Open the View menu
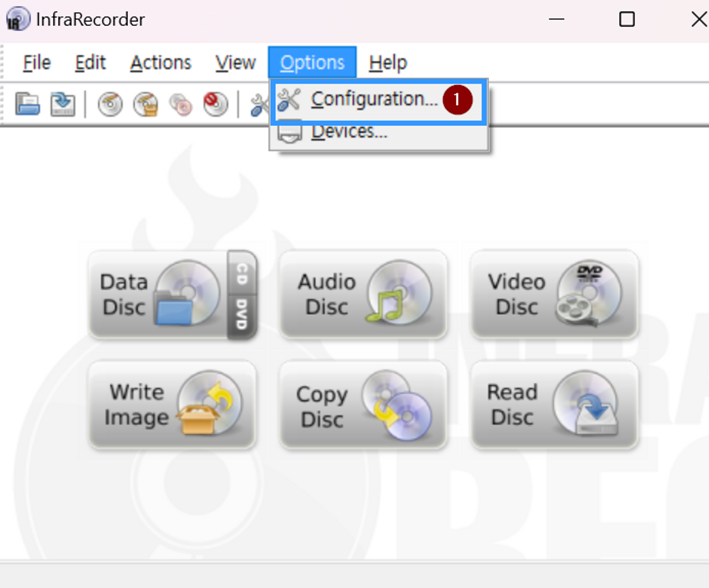The width and height of the screenshot is (709, 588). tap(235, 63)
